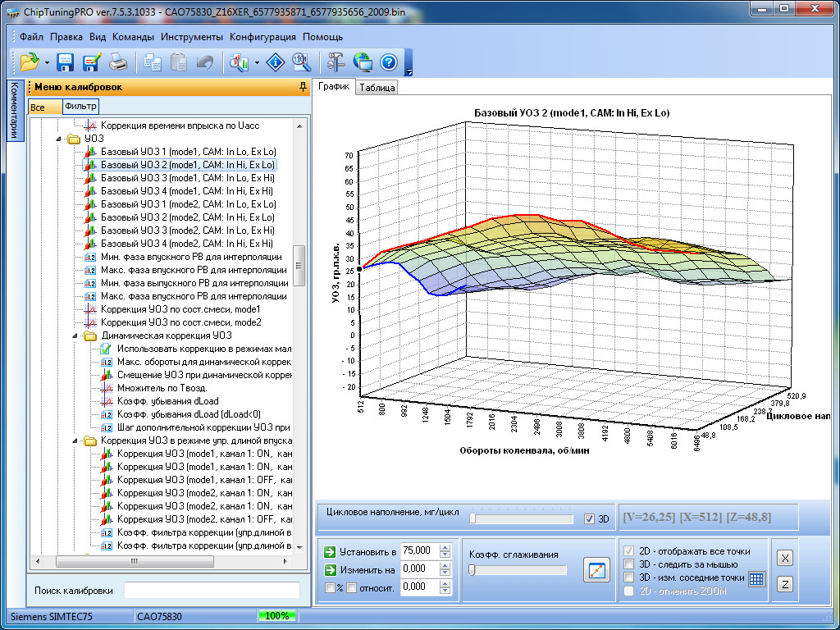Pin the Меню калибровок panel
Screen dimensions: 840x630
(303, 87)
